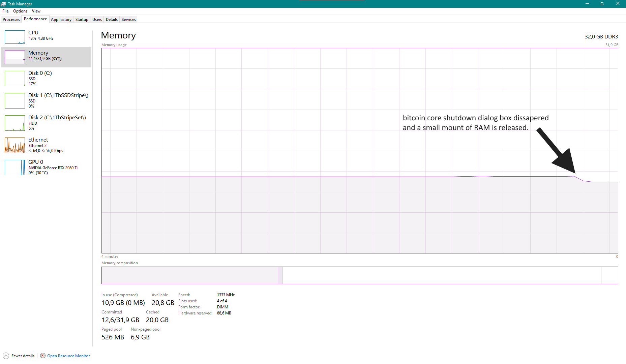
Task: Go to the Startup tab
Action: point(82,20)
